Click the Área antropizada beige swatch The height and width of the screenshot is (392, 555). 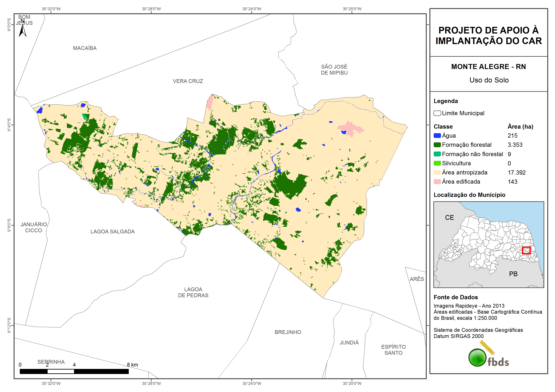(x=437, y=172)
